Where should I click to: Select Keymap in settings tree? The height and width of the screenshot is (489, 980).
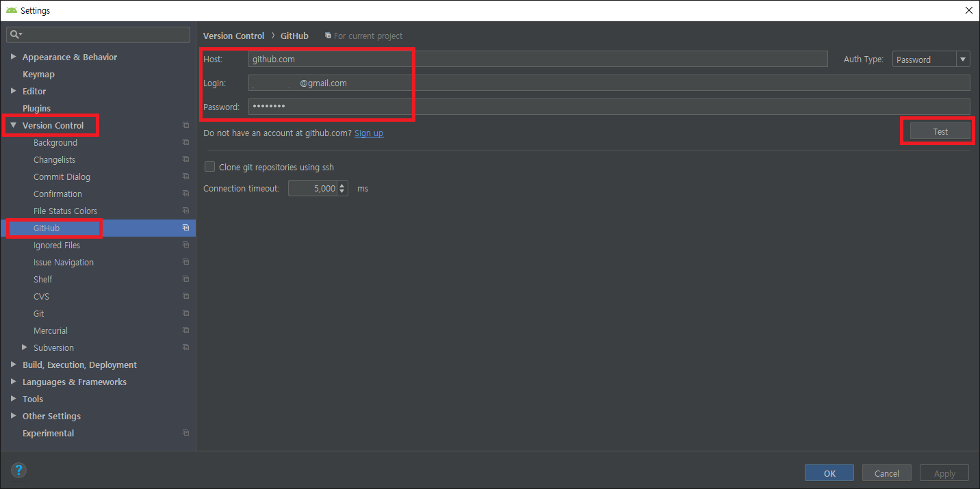coord(38,74)
